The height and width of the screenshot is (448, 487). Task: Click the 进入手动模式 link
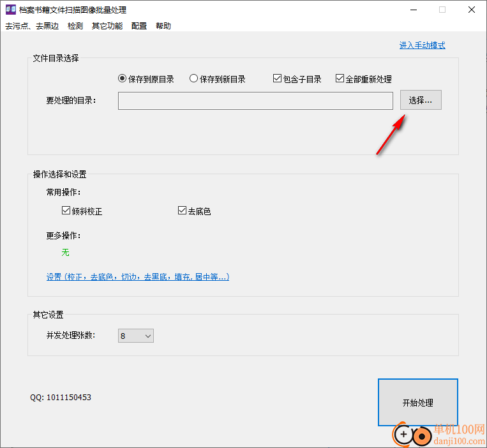pos(422,45)
